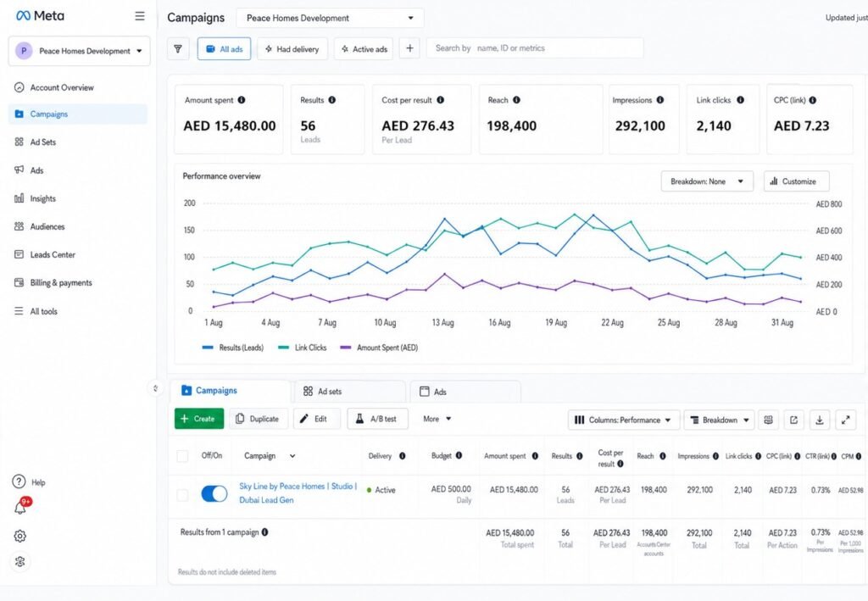The height and width of the screenshot is (601, 868).
Task: Click the Duplicate button
Action: click(259, 419)
